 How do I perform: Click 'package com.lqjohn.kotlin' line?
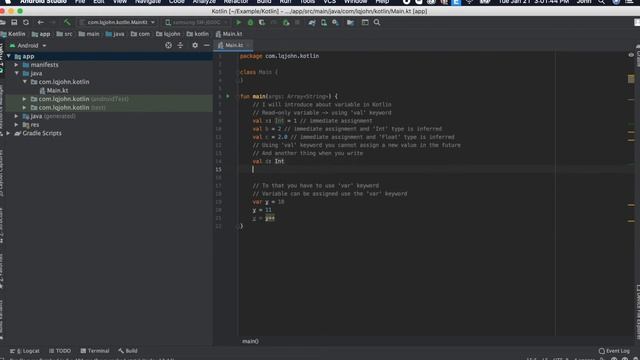[x=280, y=56]
